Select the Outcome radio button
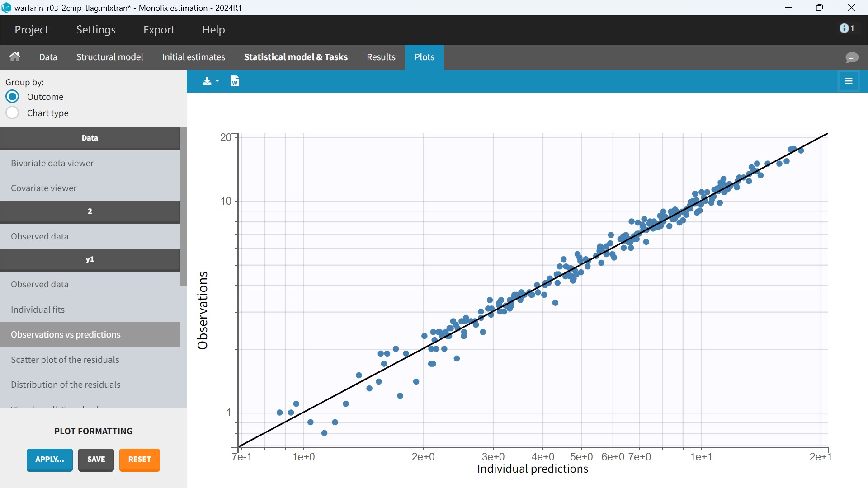 pyautogui.click(x=13, y=97)
